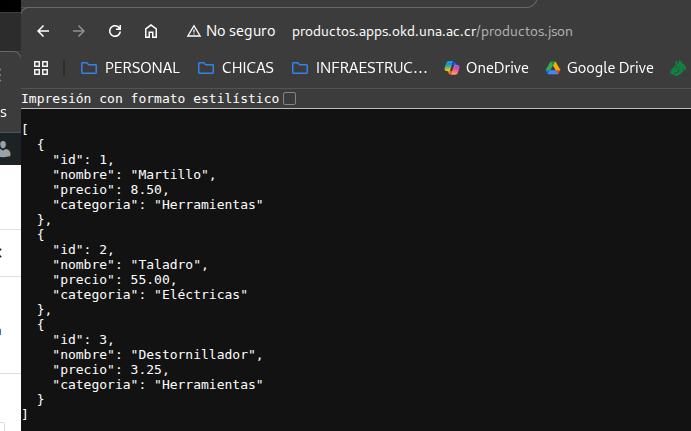Click the 'No seguro' security label
This screenshot has width=691, height=431.
[x=240, y=31]
